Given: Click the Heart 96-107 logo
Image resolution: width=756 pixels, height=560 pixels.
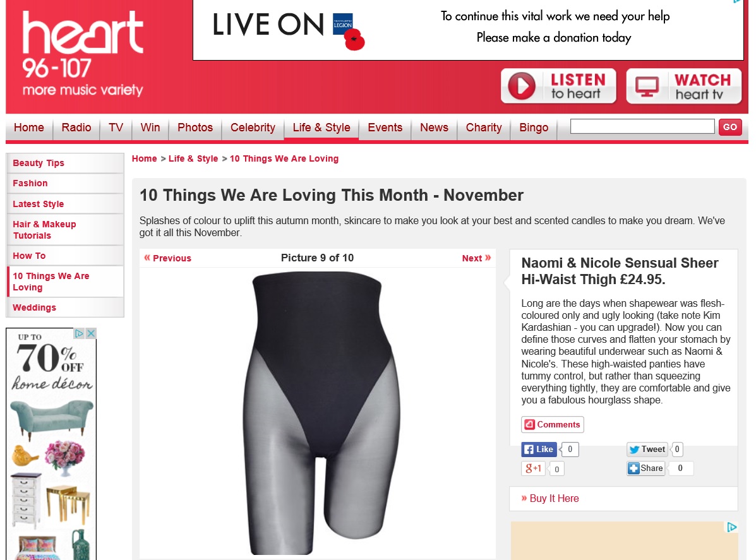Looking at the screenshot, I should [83, 54].
